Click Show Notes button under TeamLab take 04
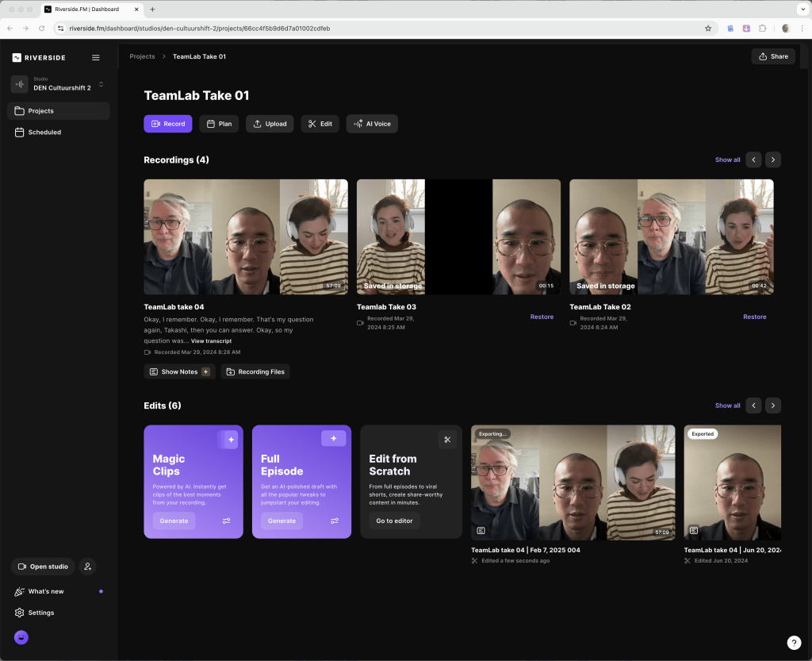The width and height of the screenshot is (812, 661). 179,371
